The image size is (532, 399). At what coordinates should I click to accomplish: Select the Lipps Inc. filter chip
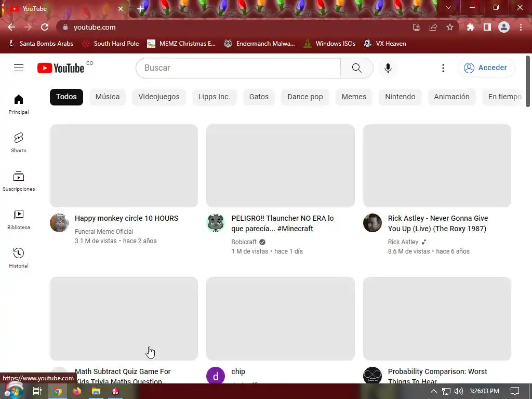[x=214, y=97]
